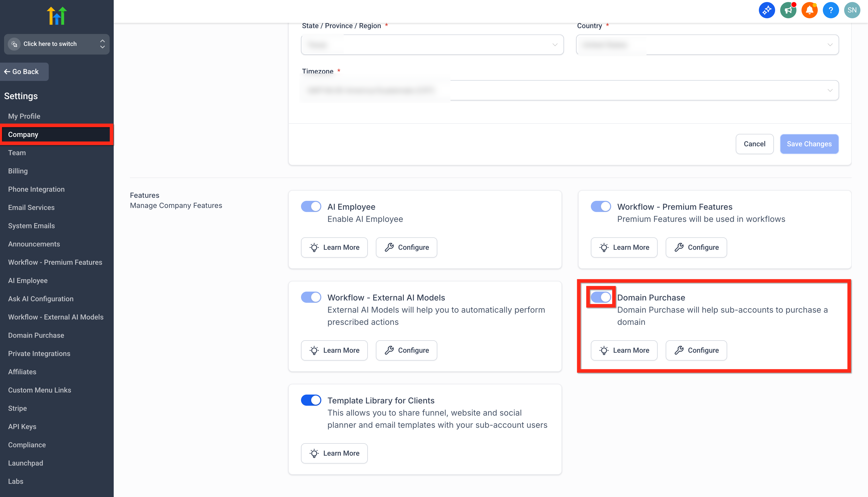
Task: Click the cursor icon beside Click here to switch
Action: 14,44
